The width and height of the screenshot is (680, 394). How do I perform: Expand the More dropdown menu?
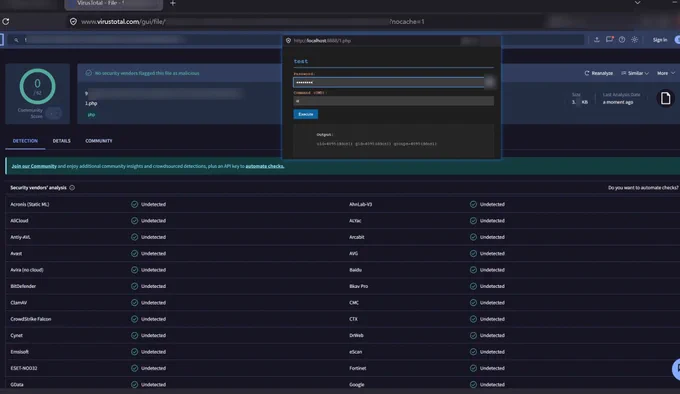[x=666, y=73]
